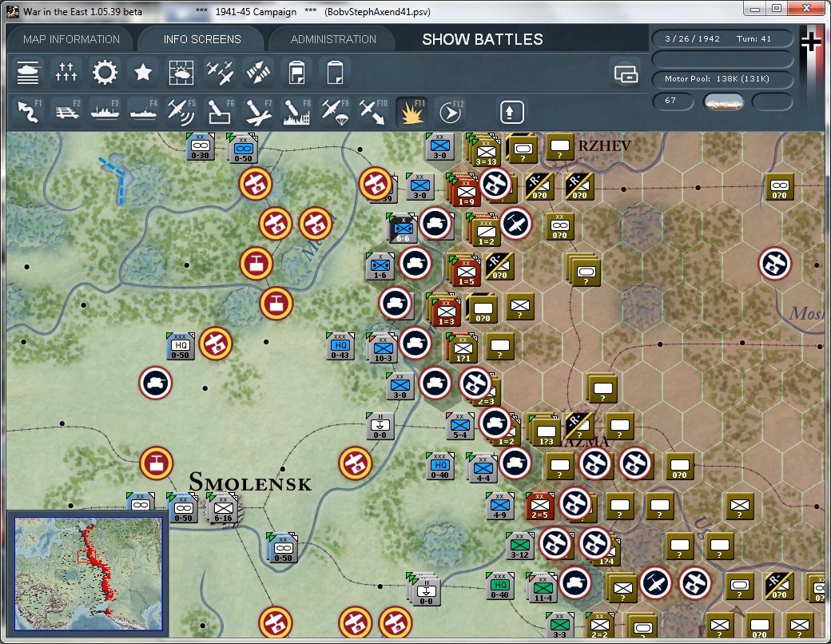Image resolution: width=831 pixels, height=644 pixels.
Task: Switch to the INFO SCREENS tab
Action: [x=202, y=39]
